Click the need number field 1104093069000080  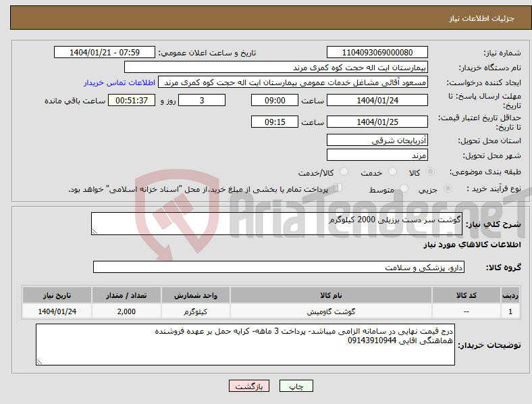(377, 52)
